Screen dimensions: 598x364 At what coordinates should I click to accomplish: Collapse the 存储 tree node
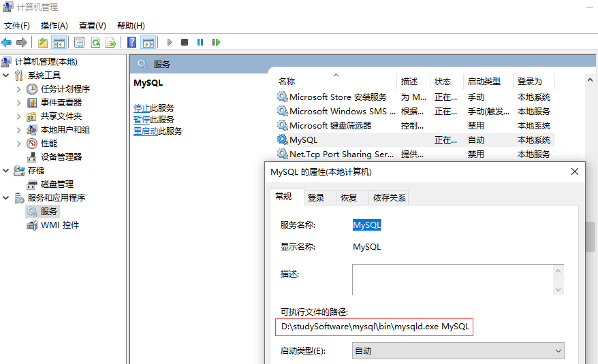(x=5, y=171)
